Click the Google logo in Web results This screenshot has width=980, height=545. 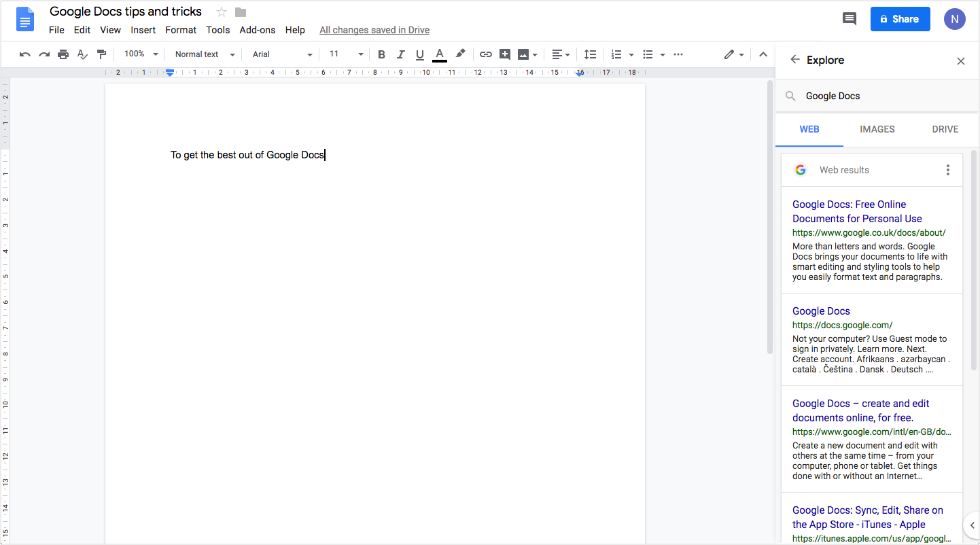(801, 170)
